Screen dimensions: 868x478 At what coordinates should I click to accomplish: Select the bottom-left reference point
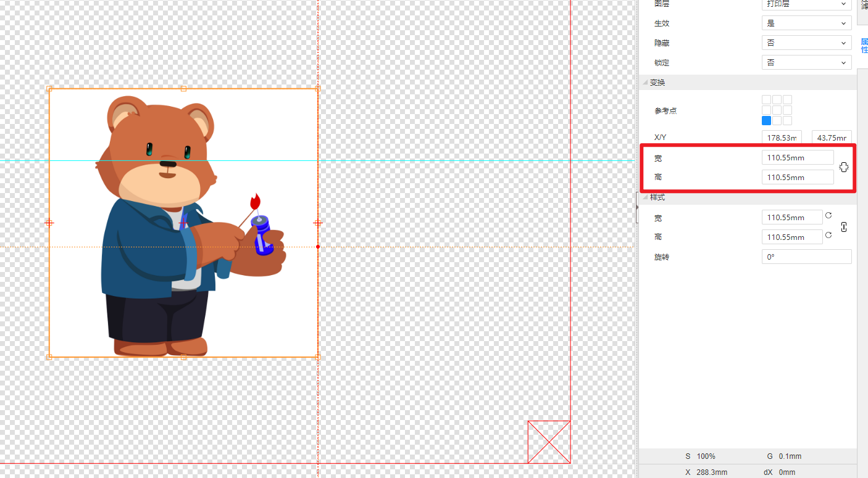(x=766, y=120)
